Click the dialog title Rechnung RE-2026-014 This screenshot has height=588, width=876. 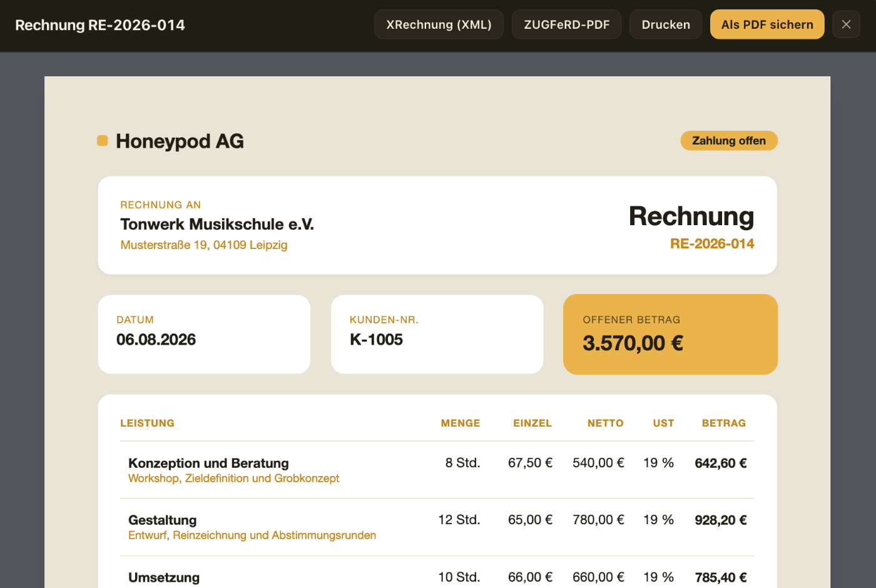(x=100, y=25)
